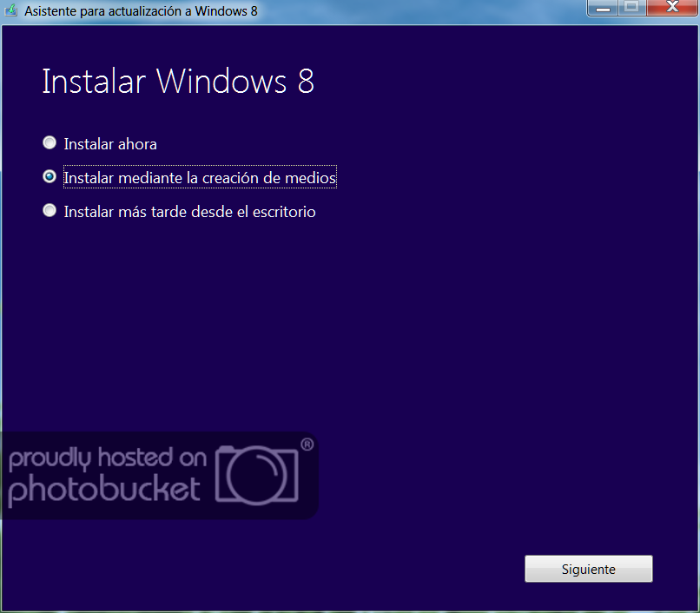
Task: Select the "Instalar ahora" radio button
Action: (x=50, y=143)
